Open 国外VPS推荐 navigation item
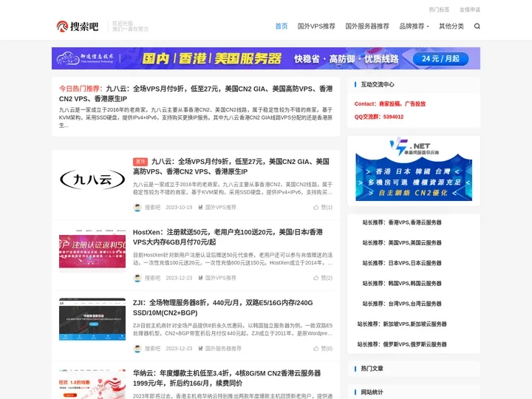The image size is (532, 399). point(316,26)
